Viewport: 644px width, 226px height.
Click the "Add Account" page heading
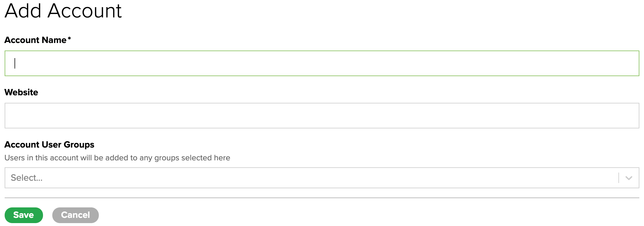coord(63,11)
